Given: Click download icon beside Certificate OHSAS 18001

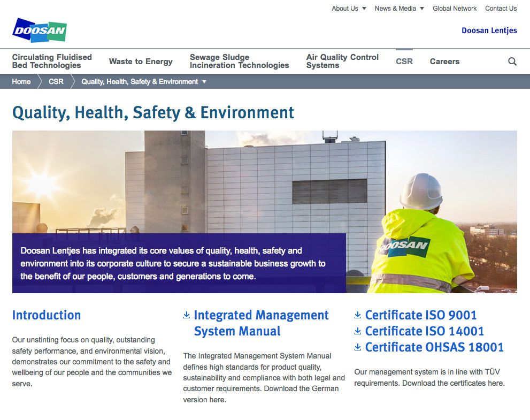Looking at the screenshot, I should coord(358,347).
